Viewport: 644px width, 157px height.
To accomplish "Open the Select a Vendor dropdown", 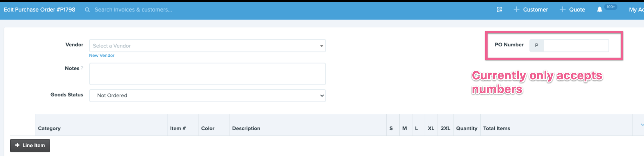I will [207, 46].
